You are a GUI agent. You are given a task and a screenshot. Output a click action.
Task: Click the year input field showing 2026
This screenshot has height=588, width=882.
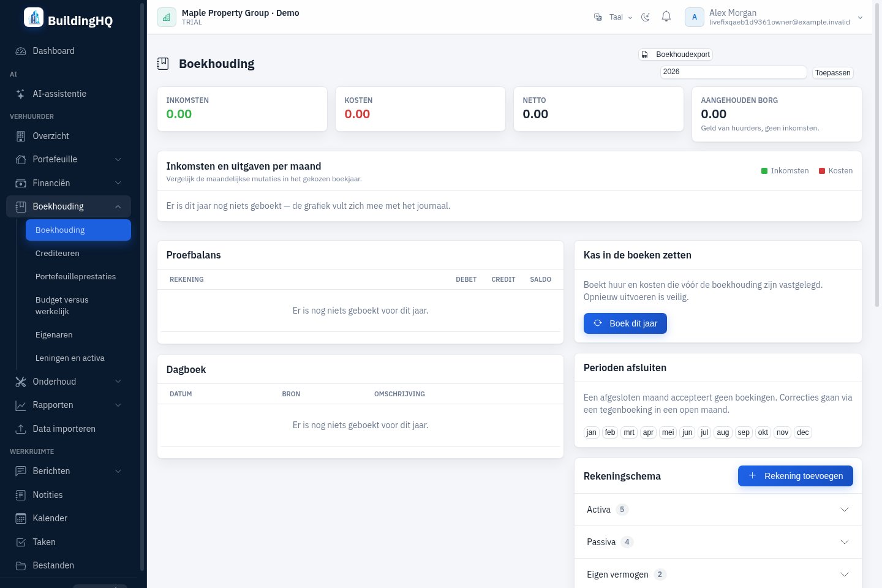[733, 72]
